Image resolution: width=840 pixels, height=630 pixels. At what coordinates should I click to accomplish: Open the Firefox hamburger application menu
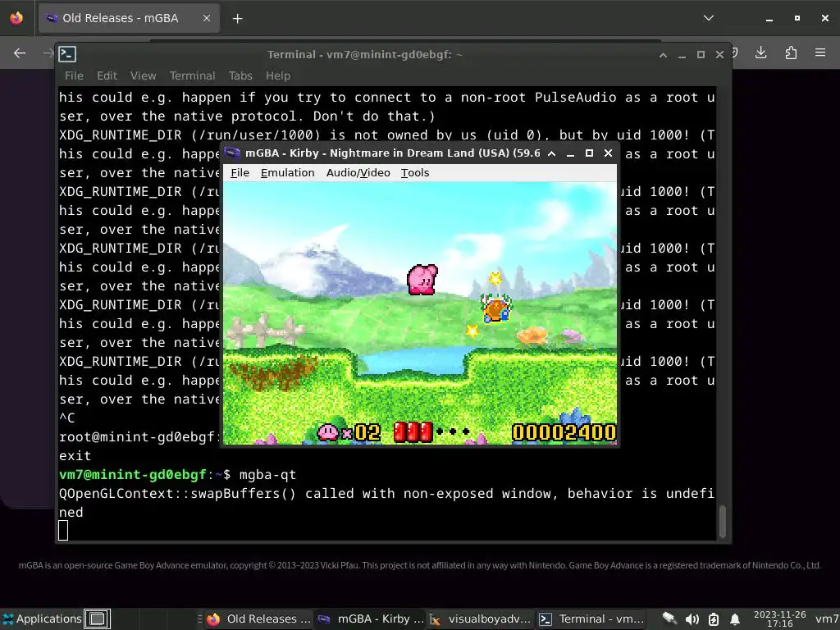(x=820, y=52)
